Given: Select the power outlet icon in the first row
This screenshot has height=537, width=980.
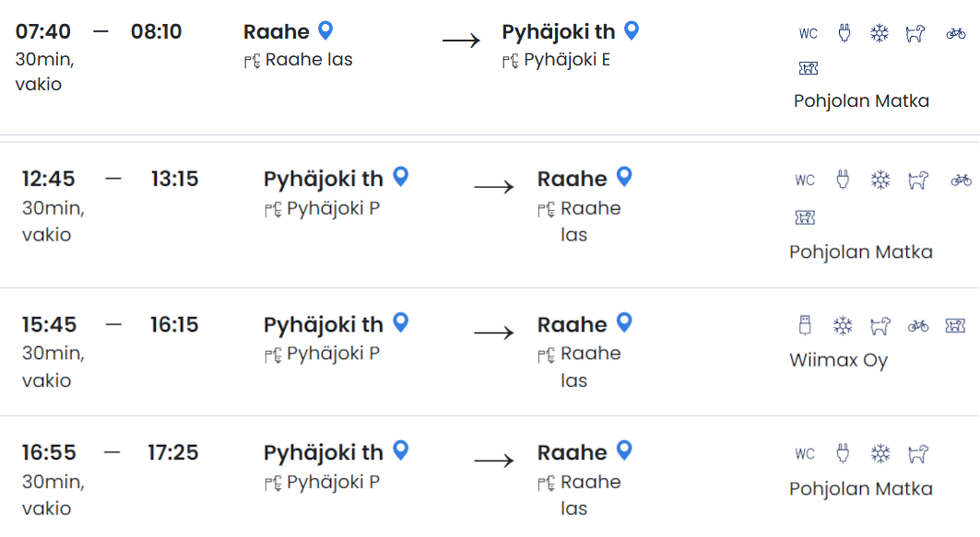Looking at the screenshot, I should (x=844, y=32).
